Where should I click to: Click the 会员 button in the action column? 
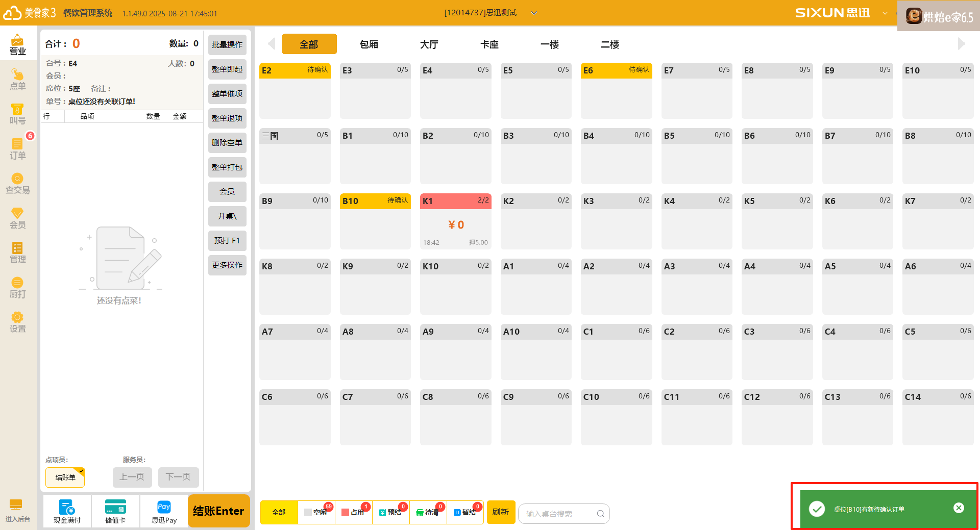tap(227, 192)
